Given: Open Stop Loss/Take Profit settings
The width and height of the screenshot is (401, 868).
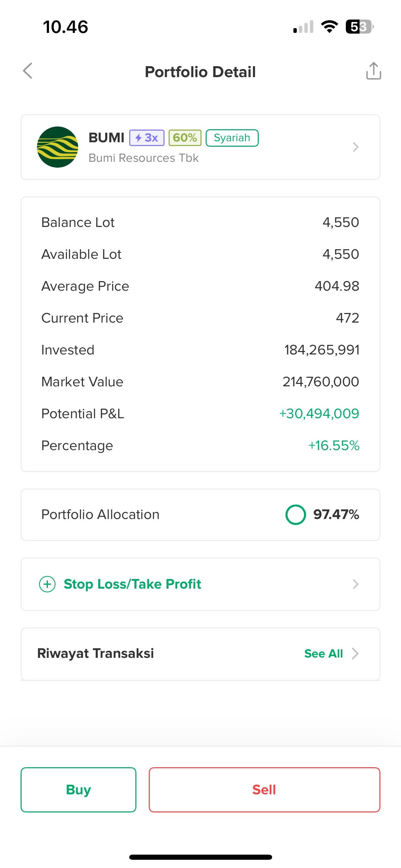Looking at the screenshot, I should [132, 584].
